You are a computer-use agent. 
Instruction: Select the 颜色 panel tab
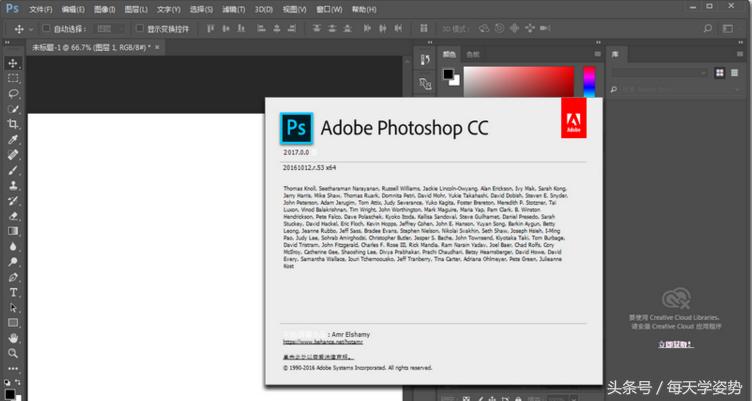click(449, 54)
